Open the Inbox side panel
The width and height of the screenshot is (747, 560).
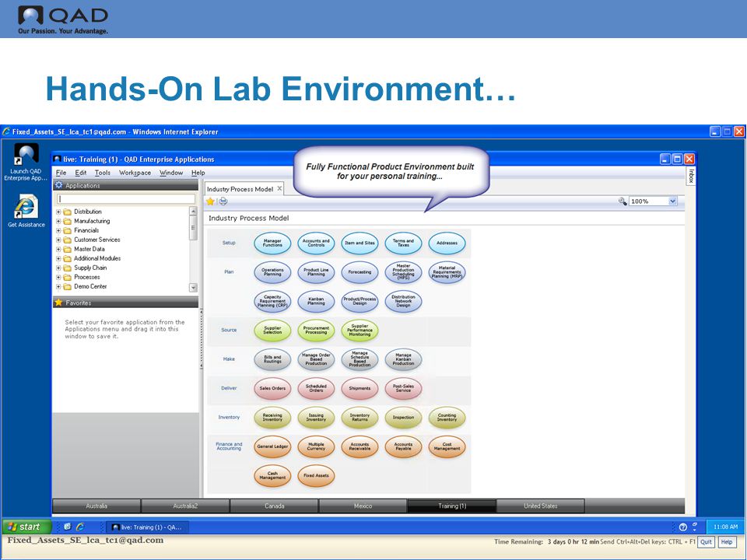691,176
